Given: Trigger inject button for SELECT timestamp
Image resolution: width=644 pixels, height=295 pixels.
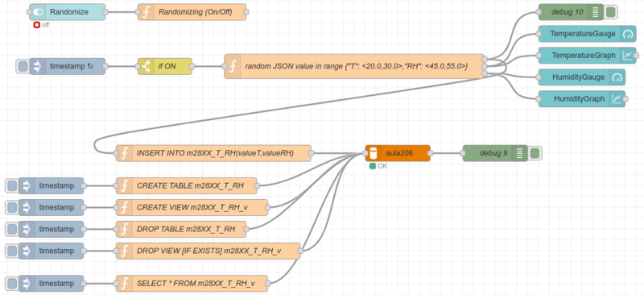Looking at the screenshot, I should (12, 284).
